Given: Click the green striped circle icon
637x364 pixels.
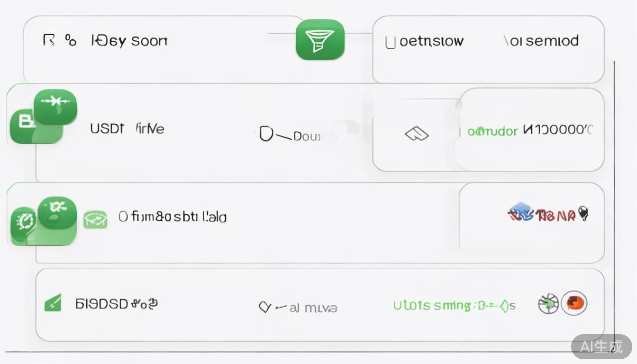Looking at the screenshot, I should point(548,303).
